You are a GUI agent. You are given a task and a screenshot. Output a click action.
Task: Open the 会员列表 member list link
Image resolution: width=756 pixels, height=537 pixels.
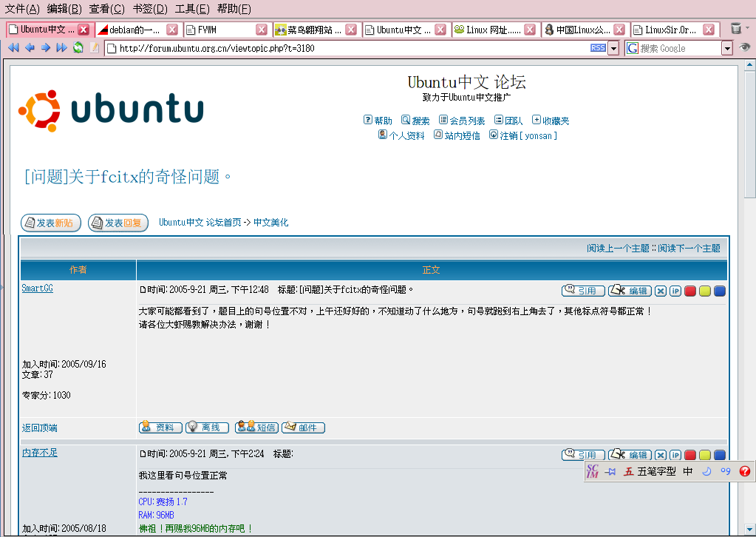pos(462,121)
